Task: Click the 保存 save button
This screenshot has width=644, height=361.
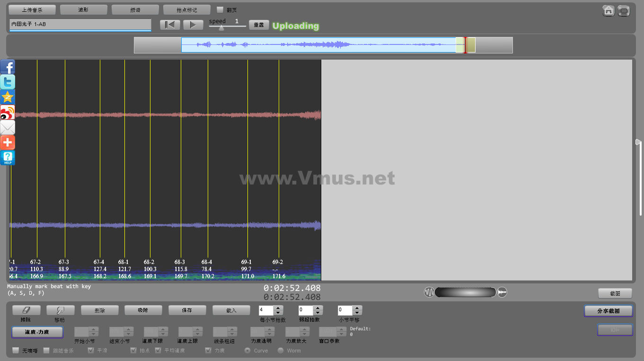Action: click(x=187, y=310)
